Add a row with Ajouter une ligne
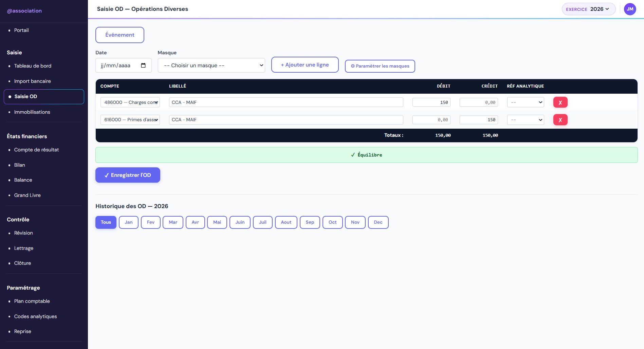Viewport: 644px width, 349px height. [x=305, y=65]
